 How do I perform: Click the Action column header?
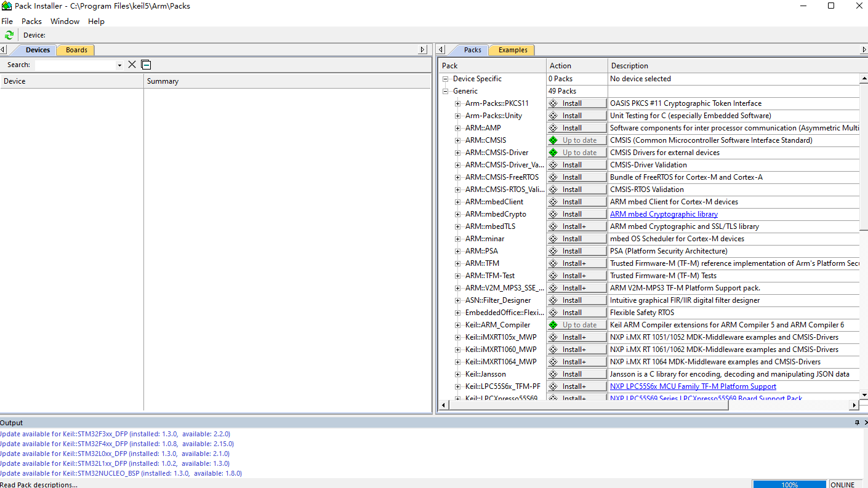(577, 66)
